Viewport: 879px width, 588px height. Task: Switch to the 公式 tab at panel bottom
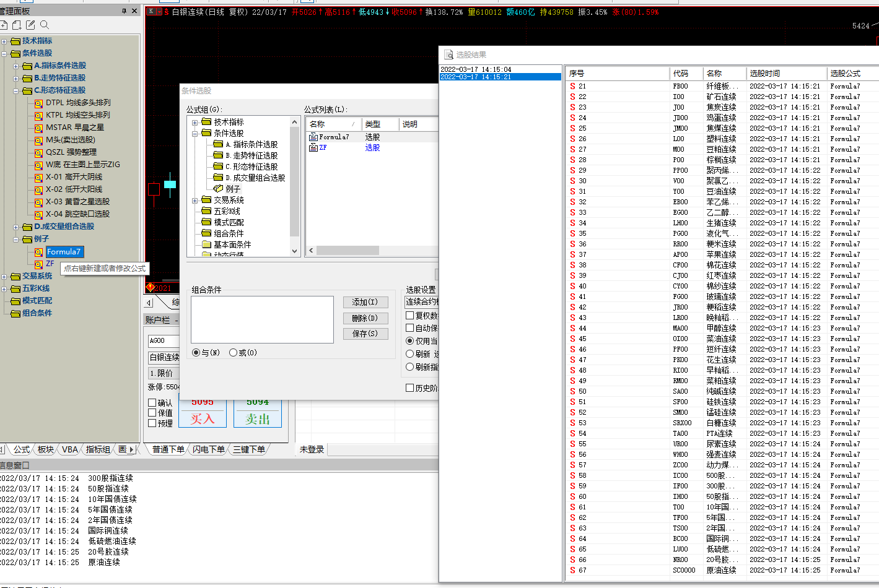pos(22,449)
